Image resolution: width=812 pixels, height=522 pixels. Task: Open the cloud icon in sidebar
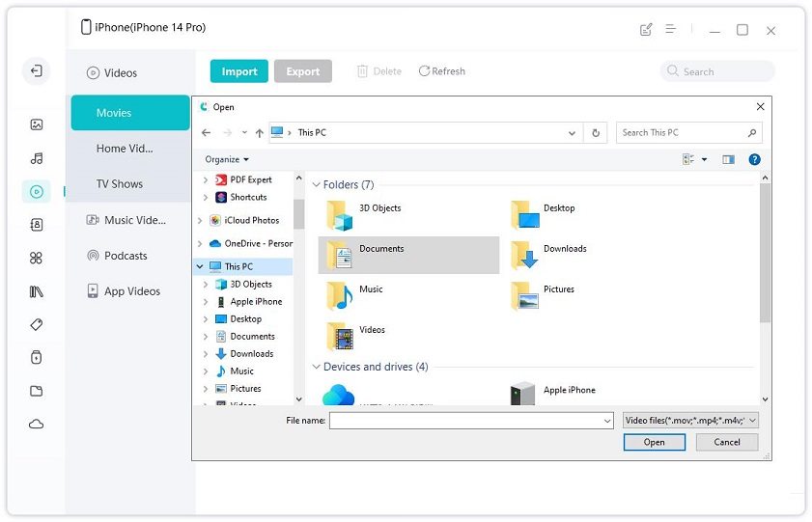tap(37, 425)
